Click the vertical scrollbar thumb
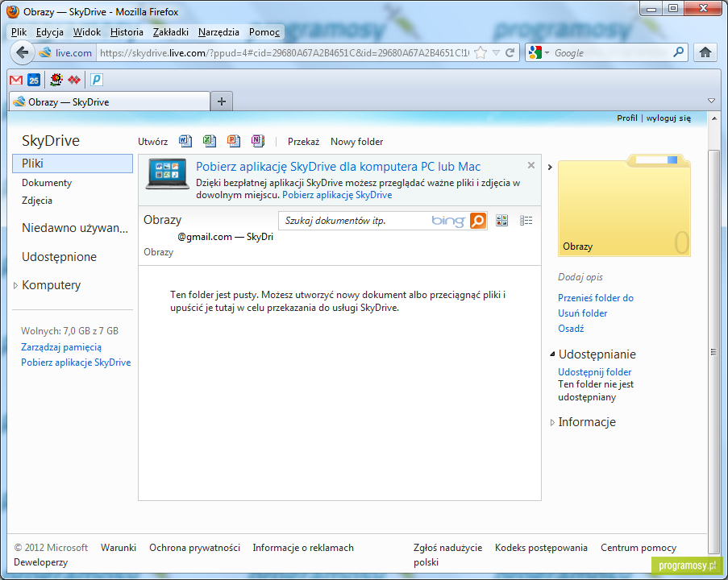The width and height of the screenshot is (728, 580). pos(713,351)
